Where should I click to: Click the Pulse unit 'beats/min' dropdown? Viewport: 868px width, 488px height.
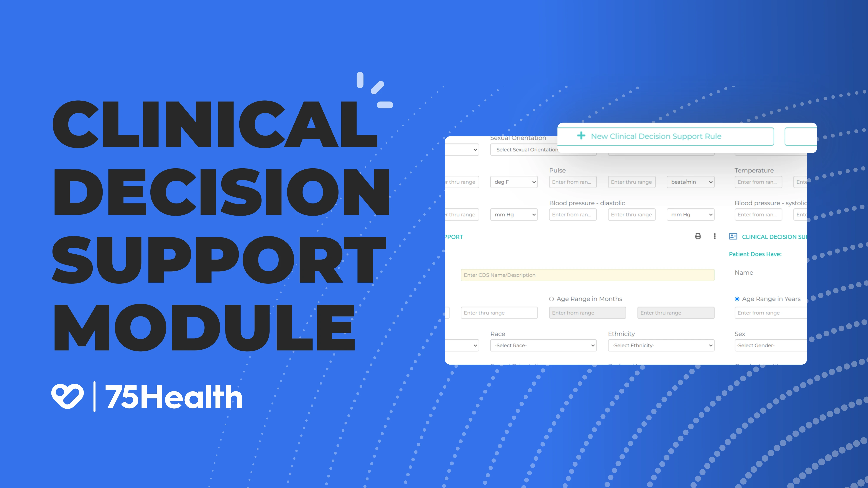(x=689, y=182)
